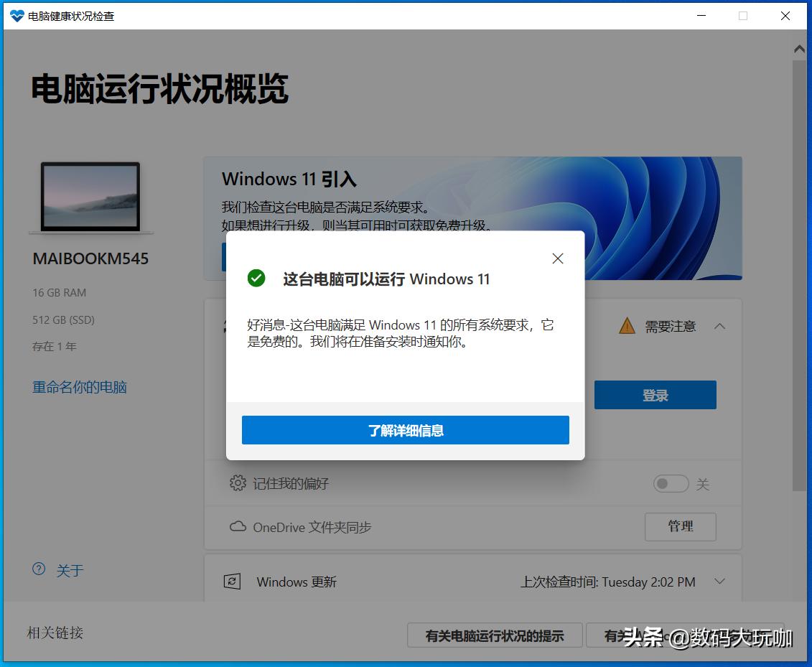Open the 关于 link
Viewport: 812px width, 667px height.
tap(70, 571)
